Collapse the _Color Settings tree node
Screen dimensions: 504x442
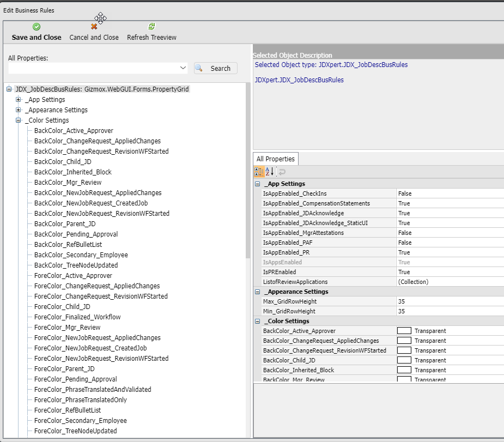19,120
